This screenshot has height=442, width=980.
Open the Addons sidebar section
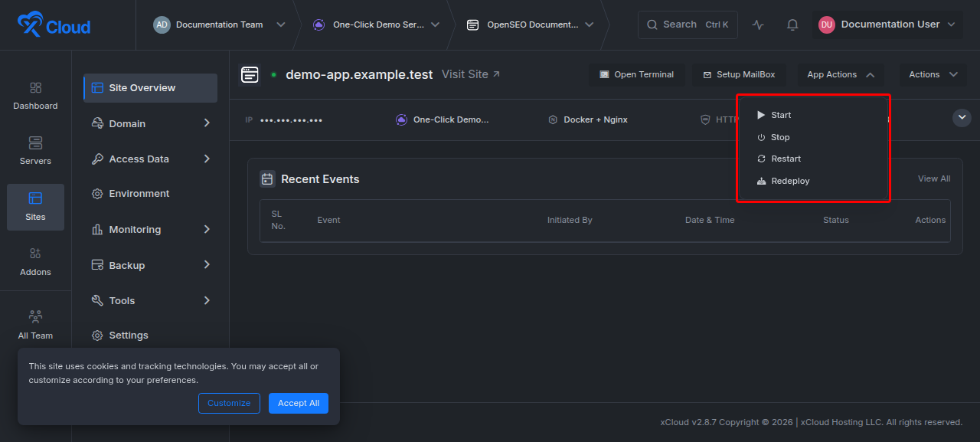coord(35,262)
